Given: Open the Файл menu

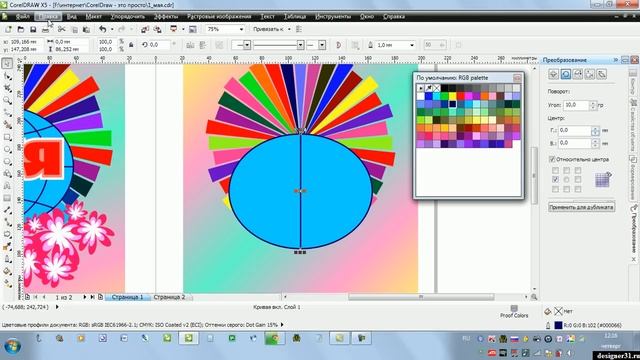Looking at the screenshot, I should pyautogui.click(x=22, y=17).
